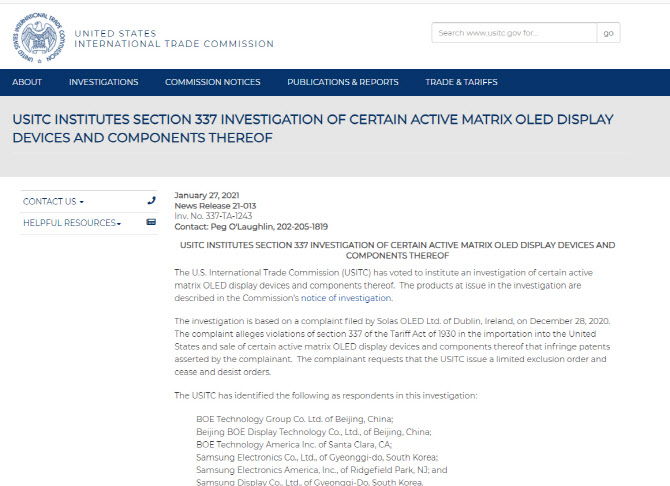Open the Trade & Tariffs menu
670x486 pixels.
click(x=461, y=82)
